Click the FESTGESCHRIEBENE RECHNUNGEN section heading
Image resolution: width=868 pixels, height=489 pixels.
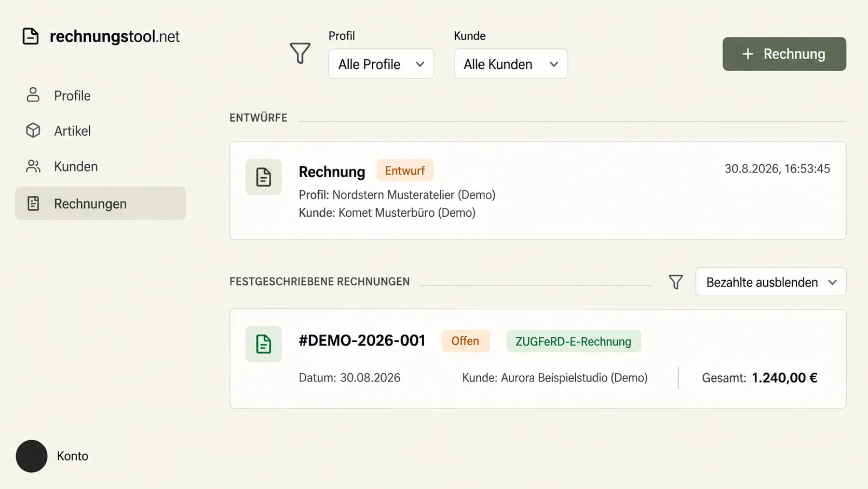tap(320, 282)
